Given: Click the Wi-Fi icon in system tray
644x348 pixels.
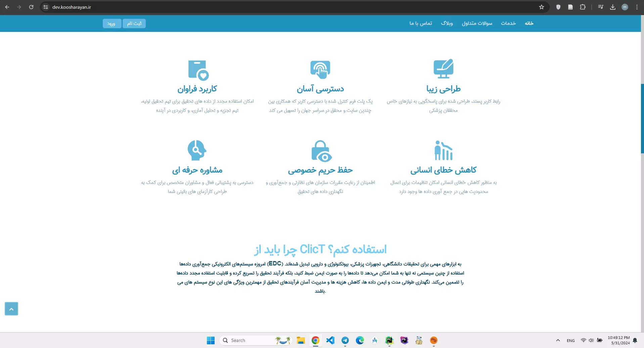Looking at the screenshot, I should coord(584,340).
